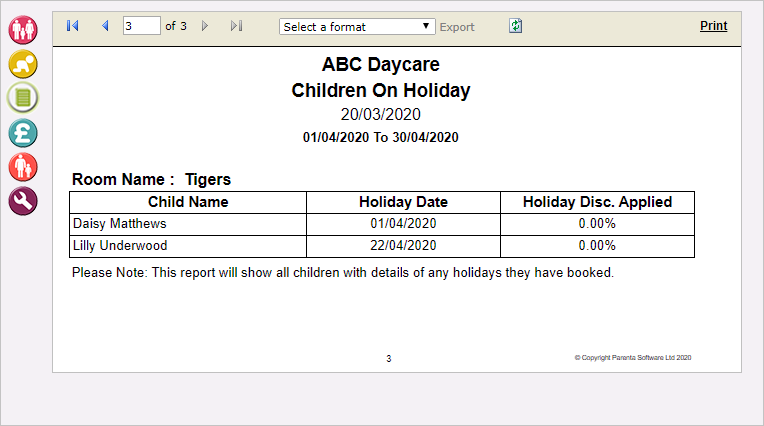Click Lilly Underwood 0.00% discount cell
The image size is (764, 426).
597,246
